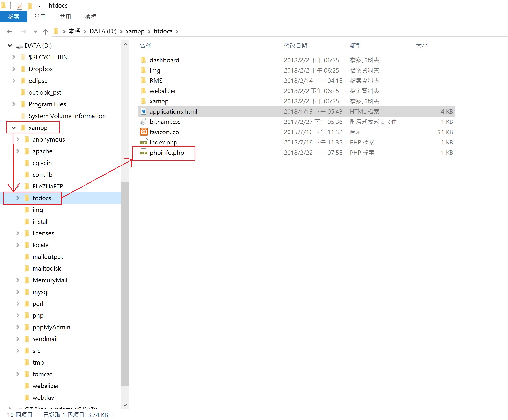Select the php folder icon in tree
The width and height of the screenshot is (508, 420).
tap(27, 315)
